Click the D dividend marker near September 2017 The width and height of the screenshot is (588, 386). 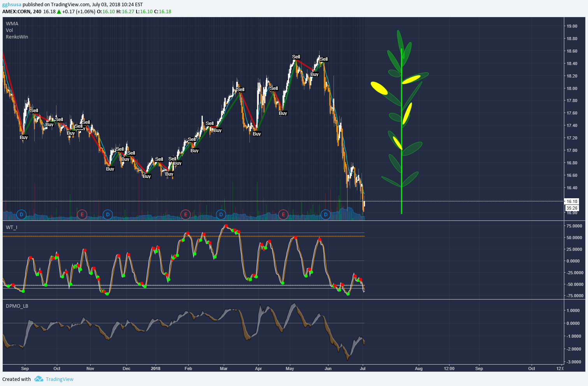21,214
